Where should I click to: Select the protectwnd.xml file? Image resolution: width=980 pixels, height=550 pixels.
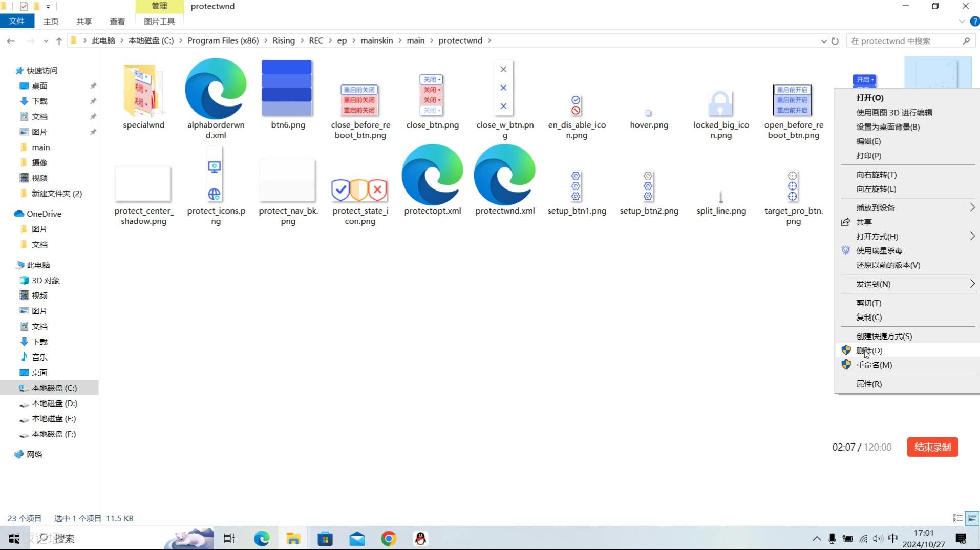[x=504, y=180]
